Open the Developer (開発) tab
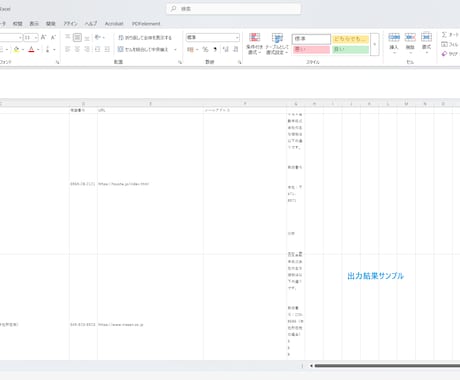 click(x=51, y=24)
